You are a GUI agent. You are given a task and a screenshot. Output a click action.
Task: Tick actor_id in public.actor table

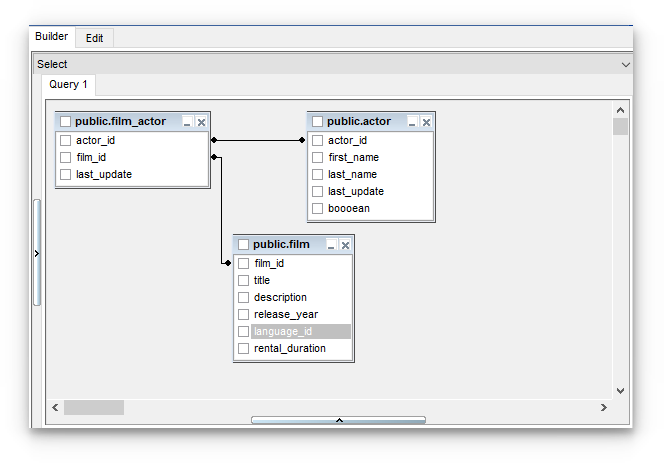pyautogui.click(x=317, y=140)
